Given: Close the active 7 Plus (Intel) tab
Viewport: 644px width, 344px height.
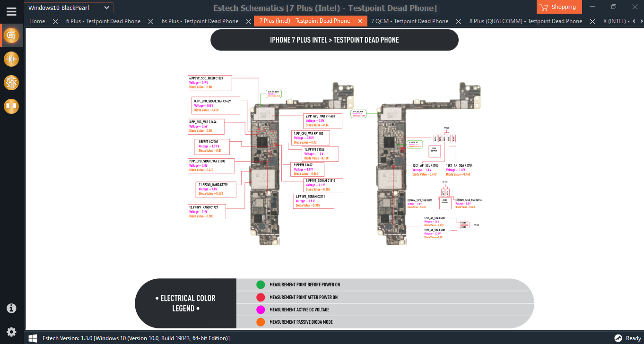Looking at the screenshot, I should (360, 21).
